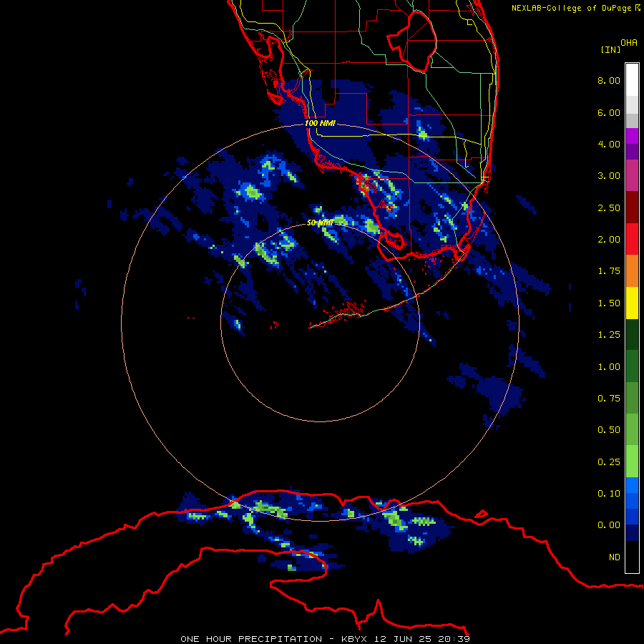The image size is (644, 644).
Task: Click the OHA product code label
Action: [629, 43]
